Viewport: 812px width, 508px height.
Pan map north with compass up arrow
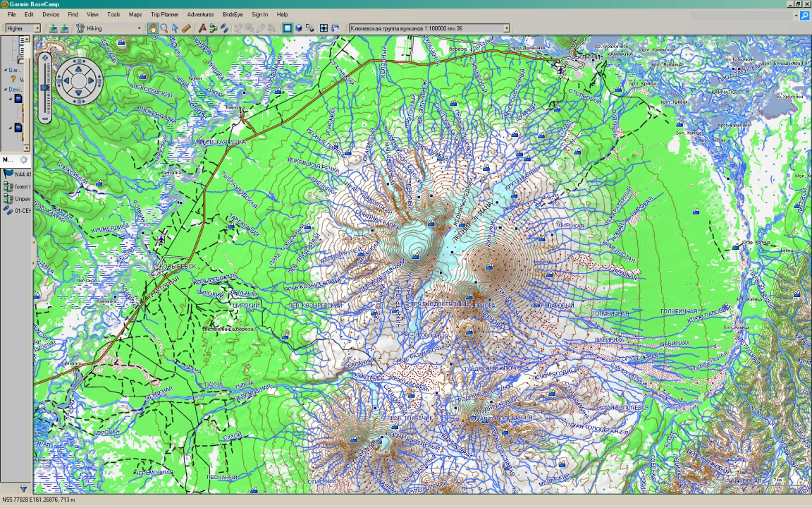pyautogui.click(x=79, y=68)
